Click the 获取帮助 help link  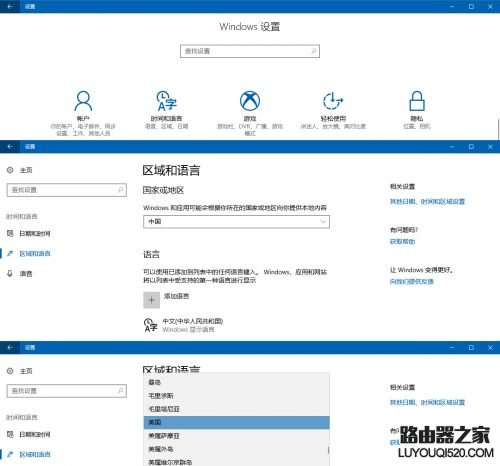coord(402,242)
